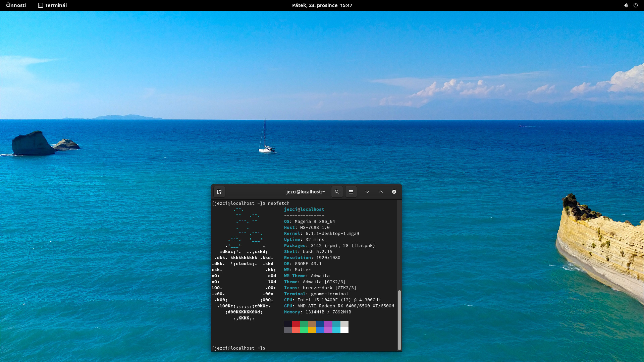
Task: Click the Mageia ASCII art logo
Action: click(x=244, y=263)
